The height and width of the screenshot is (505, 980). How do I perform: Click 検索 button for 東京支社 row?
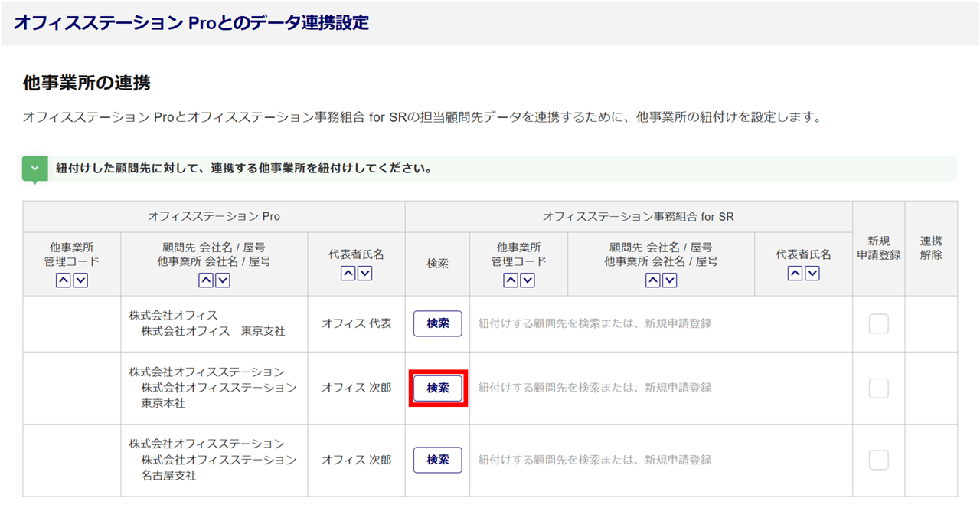click(x=438, y=323)
